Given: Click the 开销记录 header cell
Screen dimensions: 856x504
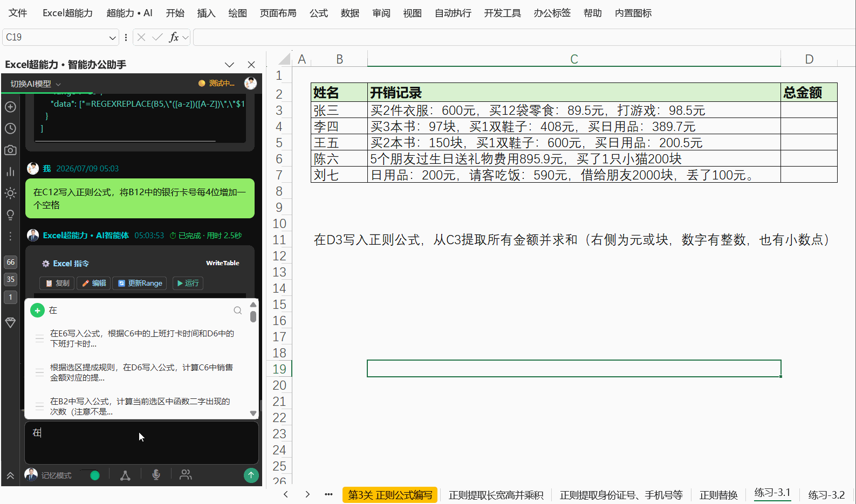Looking at the screenshot, I should tap(574, 92).
